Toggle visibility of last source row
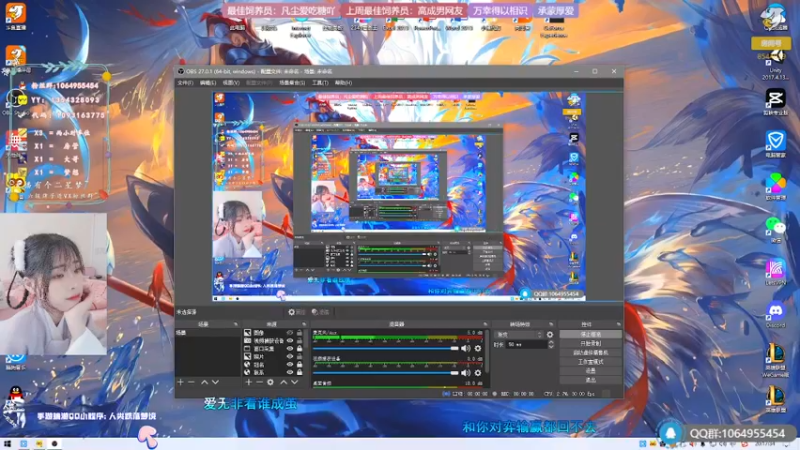 pos(290,372)
